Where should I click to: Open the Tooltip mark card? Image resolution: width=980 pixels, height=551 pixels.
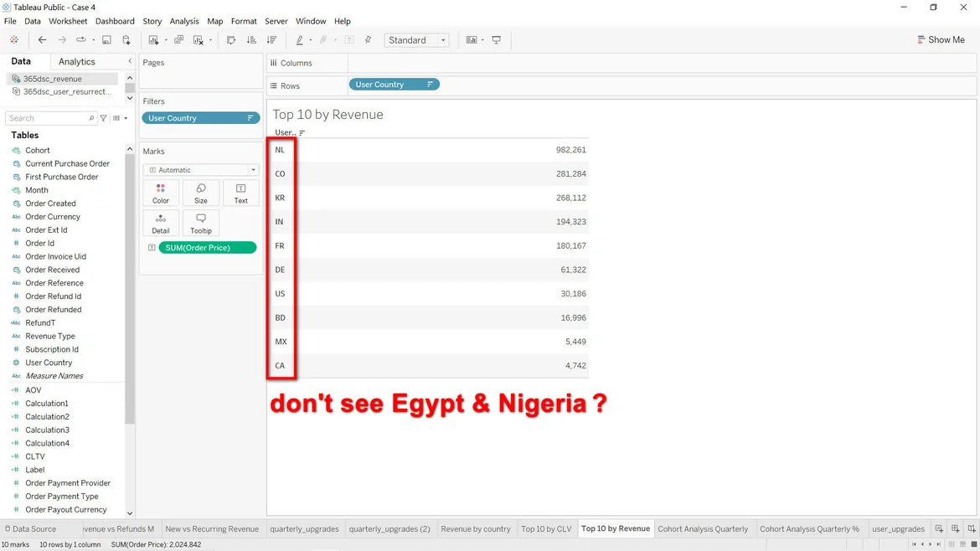click(201, 223)
